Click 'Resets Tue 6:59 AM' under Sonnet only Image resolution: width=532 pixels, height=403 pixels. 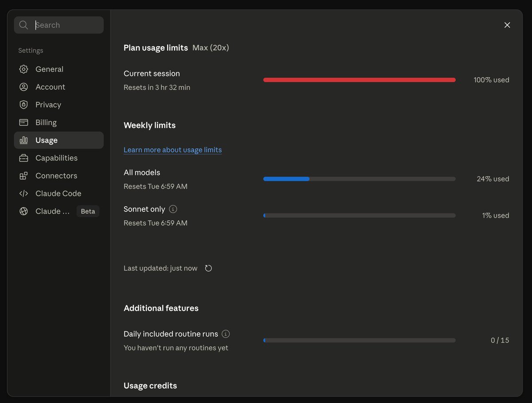(x=156, y=223)
